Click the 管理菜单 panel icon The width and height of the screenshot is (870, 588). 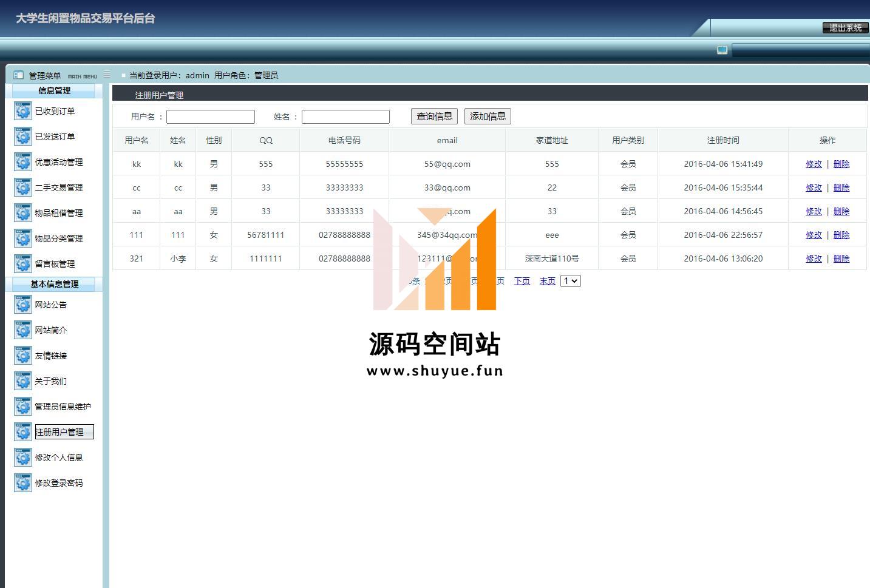[18, 75]
